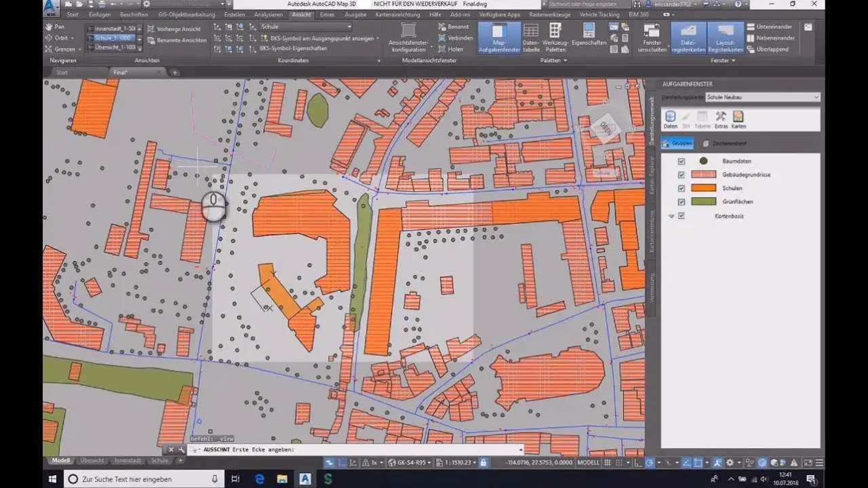
Task: Expand the Koordinaten panel launcher arrow
Action: pyautogui.click(x=378, y=60)
